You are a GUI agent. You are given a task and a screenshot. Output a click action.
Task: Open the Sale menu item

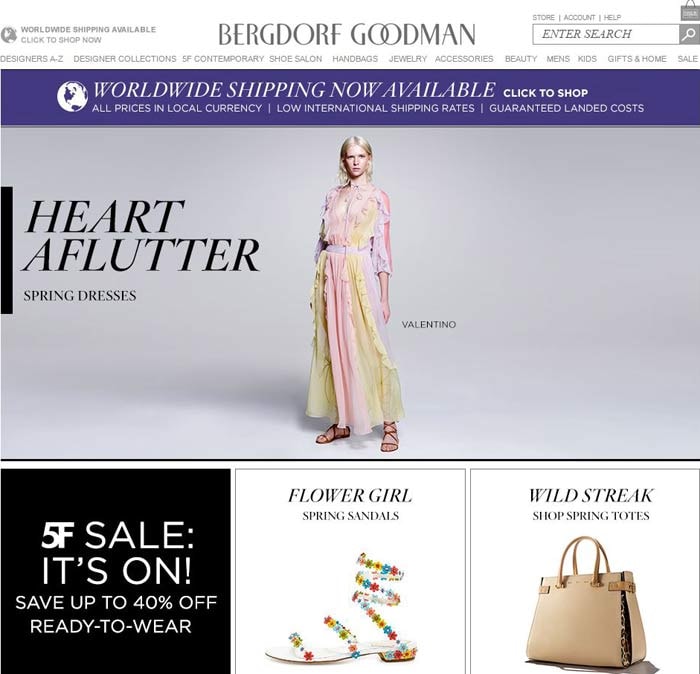click(x=688, y=58)
